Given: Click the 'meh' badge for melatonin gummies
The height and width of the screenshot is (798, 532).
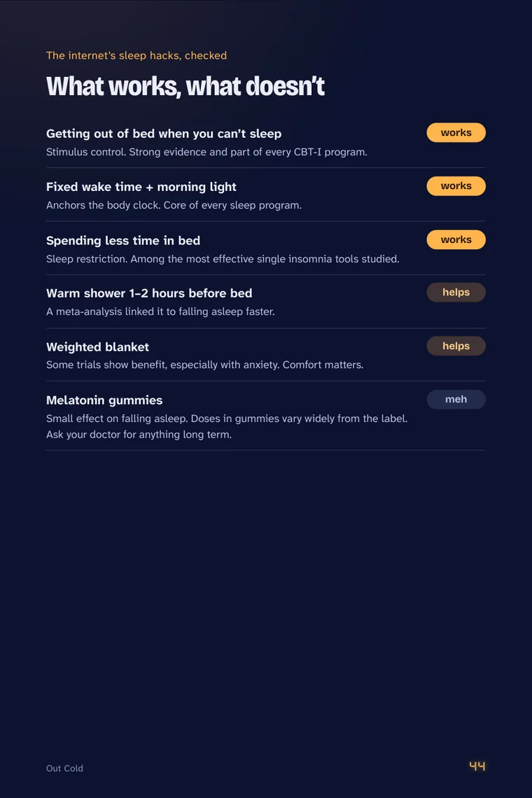Looking at the screenshot, I should pyautogui.click(x=456, y=400).
